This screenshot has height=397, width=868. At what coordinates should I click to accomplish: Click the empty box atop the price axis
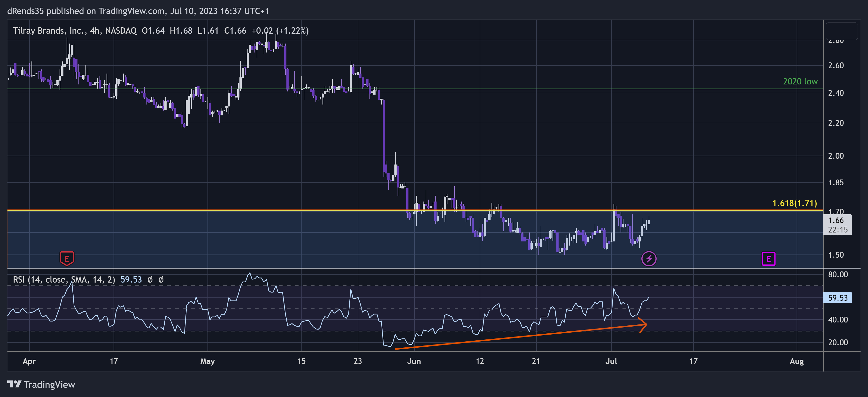pos(841,31)
